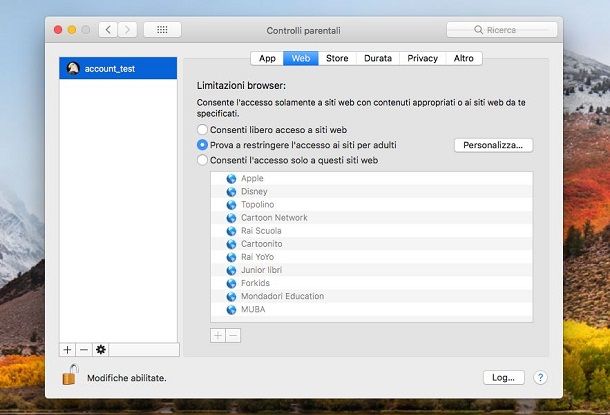The image size is (610, 415).
Task: Select Consenti libero acceso a siti web
Action: [x=202, y=130]
